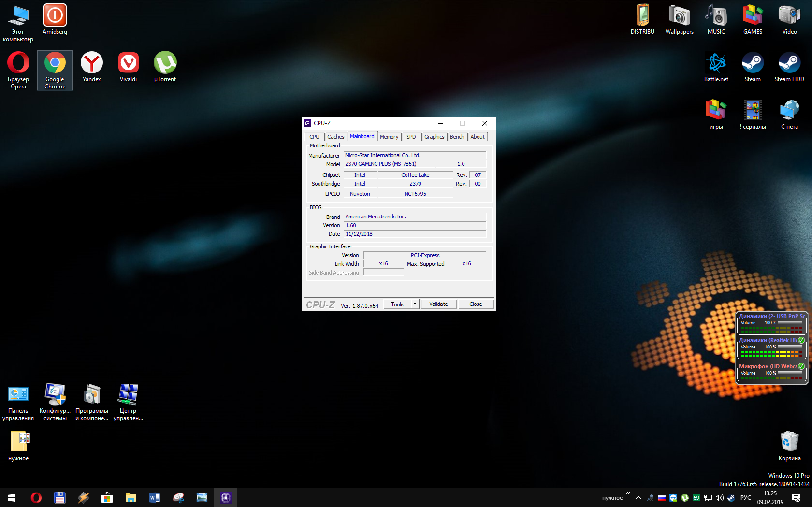Open the Action Center notifications
The height and width of the screenshot is (507, 812).
pyautogui.click(x=796, y=497)
